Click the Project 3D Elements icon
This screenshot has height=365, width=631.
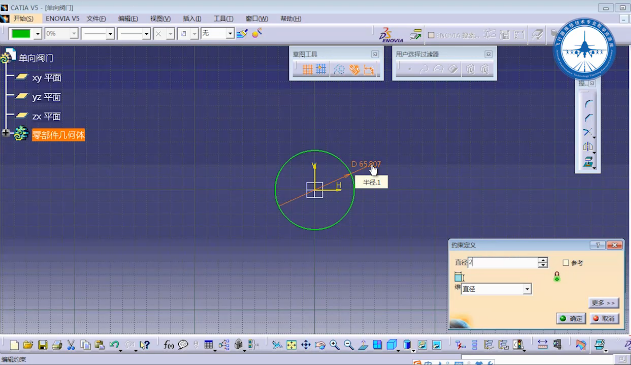click(x=588, y=161)
